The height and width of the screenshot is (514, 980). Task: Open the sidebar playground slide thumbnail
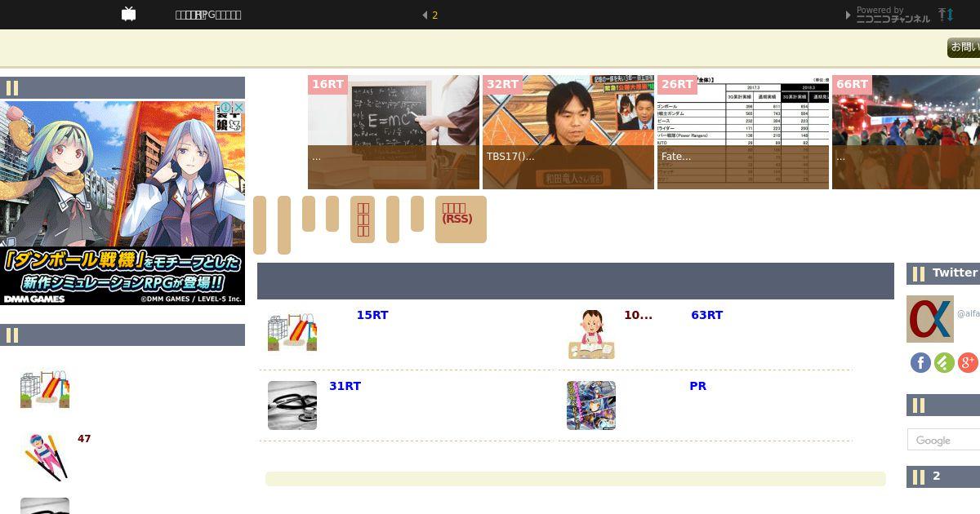(45, 390)
